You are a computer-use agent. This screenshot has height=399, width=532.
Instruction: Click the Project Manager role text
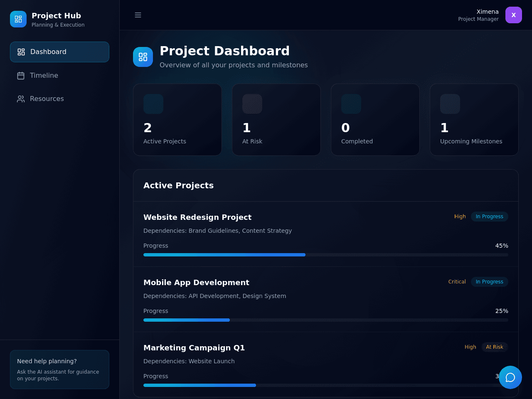click(x=478, y=19)
